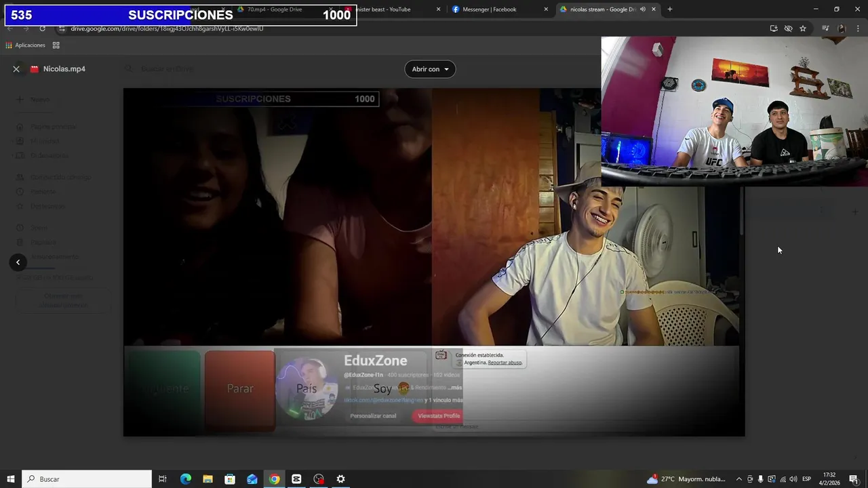Click the taskbar Buscar search box

[87, 479]
